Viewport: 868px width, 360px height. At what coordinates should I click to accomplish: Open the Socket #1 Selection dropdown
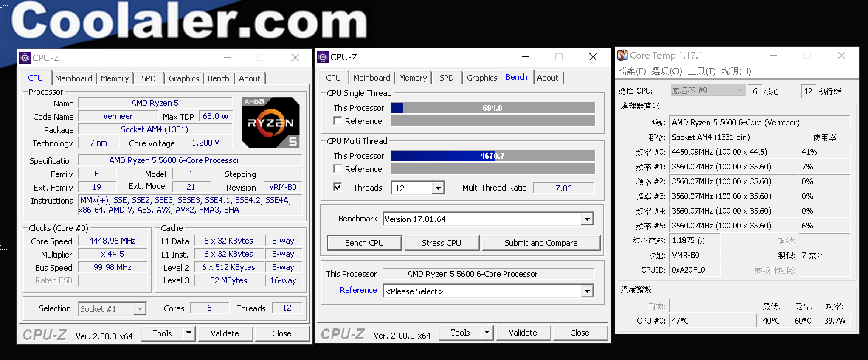coord(140,309)
